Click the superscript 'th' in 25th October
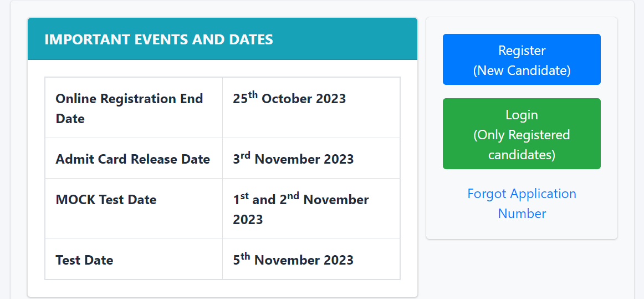Viewport: 644px width, 299px height. 253,95
